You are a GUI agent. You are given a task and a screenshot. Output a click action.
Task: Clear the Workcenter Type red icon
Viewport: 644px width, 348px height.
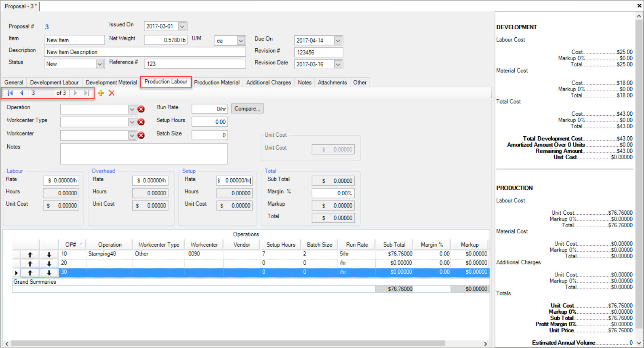pos(141,122)
